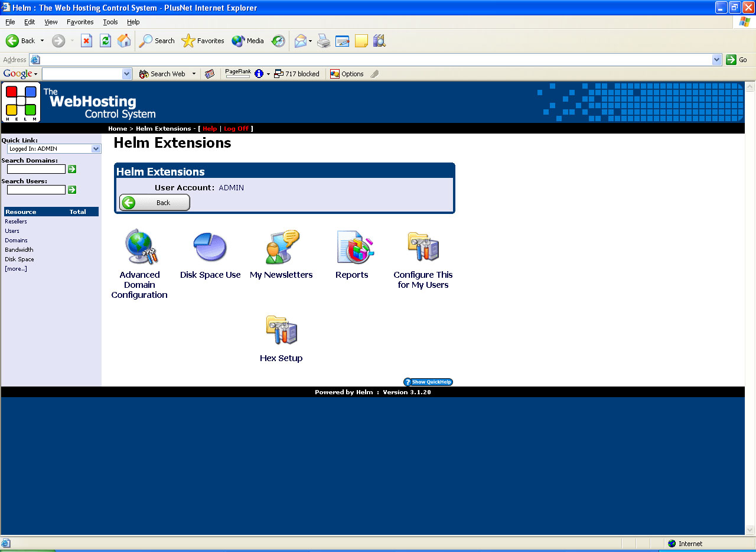756x552 pixels.
Task: Click the PageRank indicator
Action: click(238, 73)
